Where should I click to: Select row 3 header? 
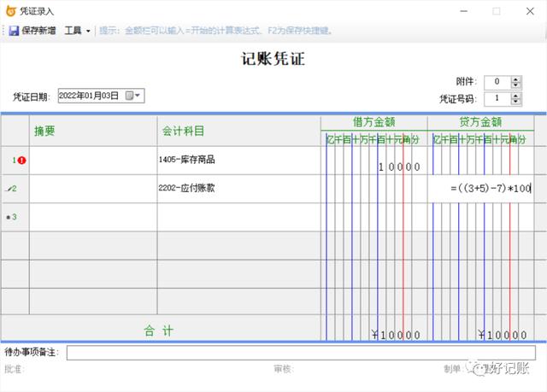click(15, 217)
